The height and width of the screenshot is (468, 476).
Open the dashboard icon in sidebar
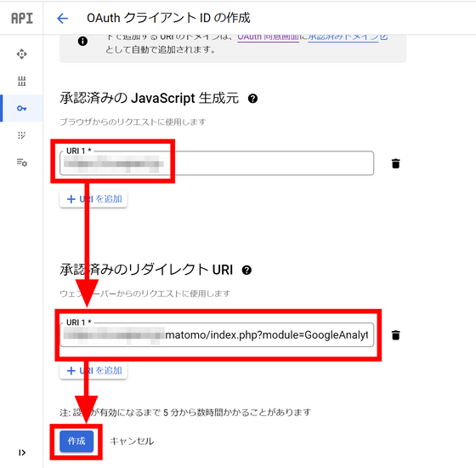(x=21, y=54)
